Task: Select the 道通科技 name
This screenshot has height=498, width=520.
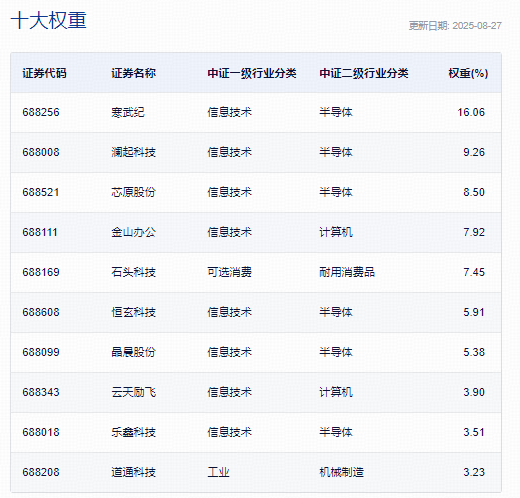Action: tap(133, 472)
